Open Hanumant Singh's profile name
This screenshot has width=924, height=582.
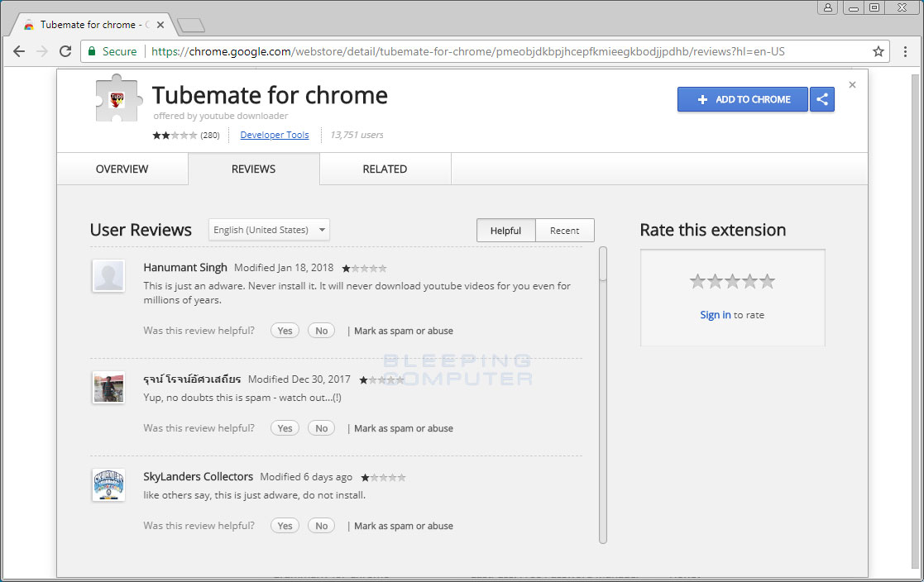pyautogui.click(x=185, y=267)
